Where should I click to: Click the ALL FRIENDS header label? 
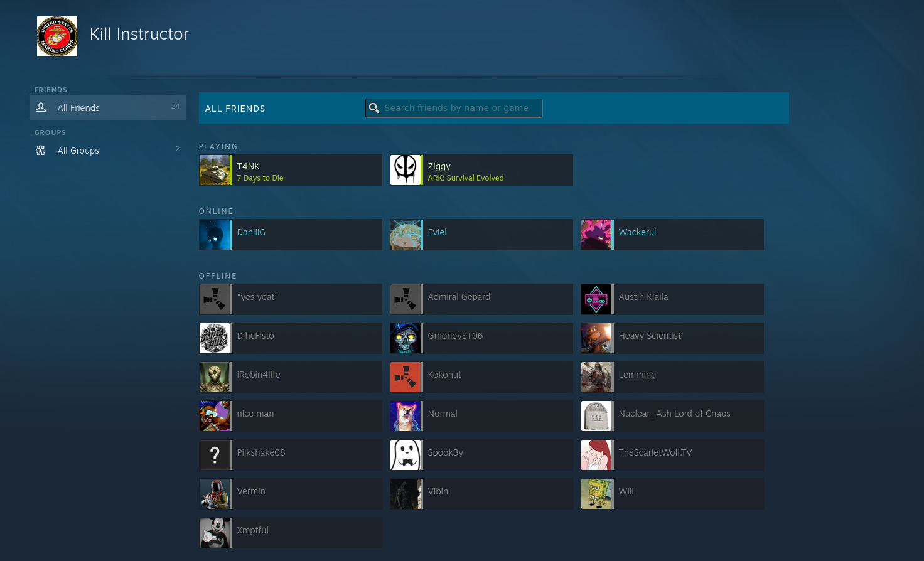(235, 109)
